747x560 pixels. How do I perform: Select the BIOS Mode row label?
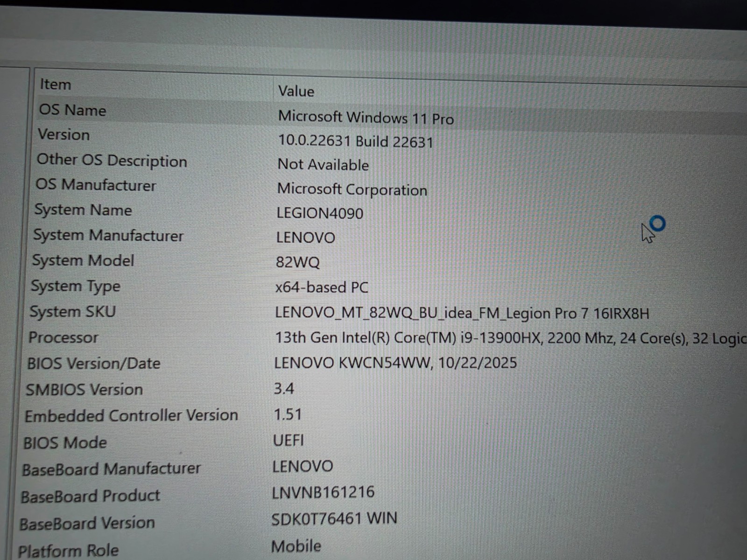click(65, 442)
